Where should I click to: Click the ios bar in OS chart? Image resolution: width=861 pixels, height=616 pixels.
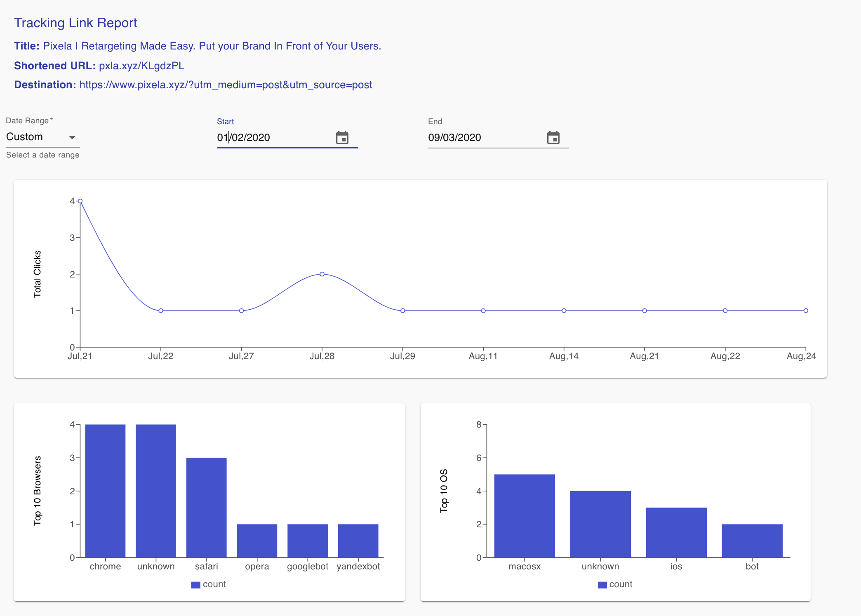click(x=676, y=532)
